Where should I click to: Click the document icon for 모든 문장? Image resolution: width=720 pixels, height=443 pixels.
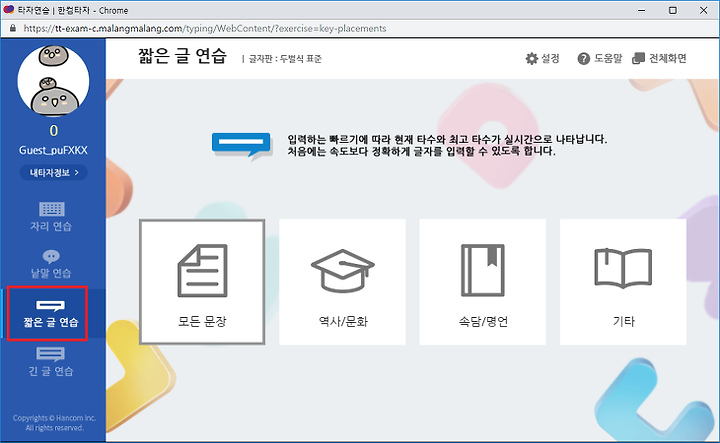click(x=202, y=270)
